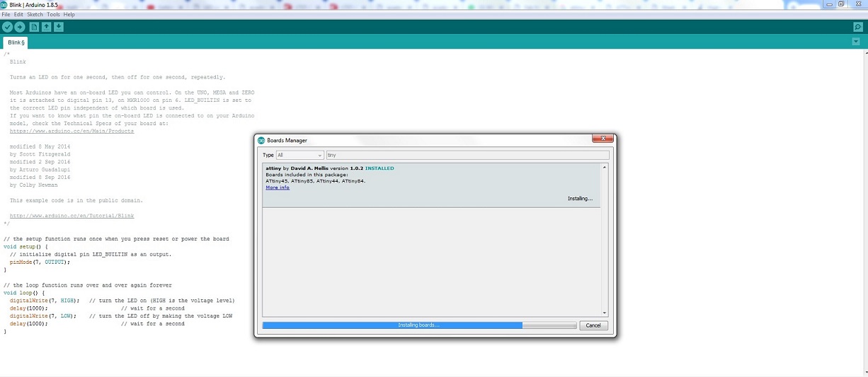
Task: Click the Arduino logo in the title bar
Action: 4,4
